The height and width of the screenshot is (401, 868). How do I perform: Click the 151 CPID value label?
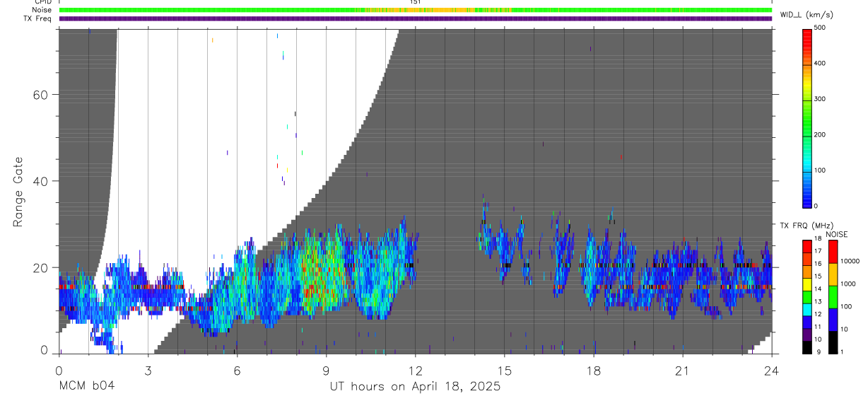tap(416, 2)
